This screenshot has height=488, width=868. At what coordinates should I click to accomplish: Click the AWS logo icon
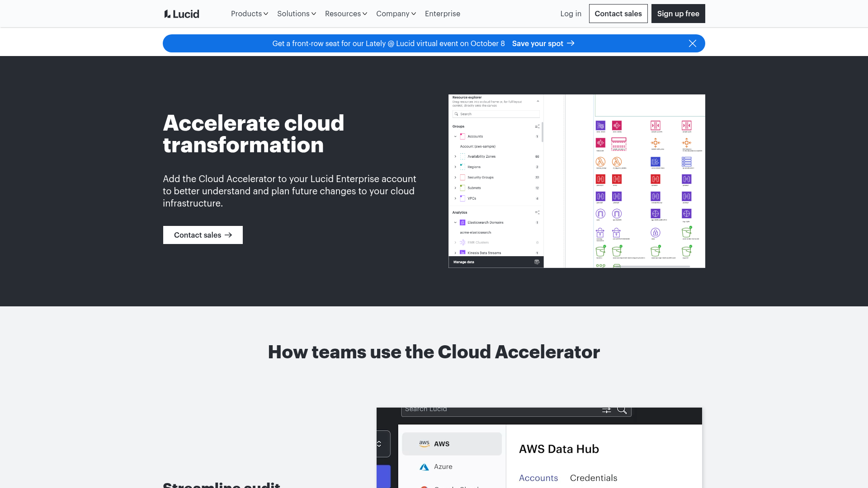[424, 444]
